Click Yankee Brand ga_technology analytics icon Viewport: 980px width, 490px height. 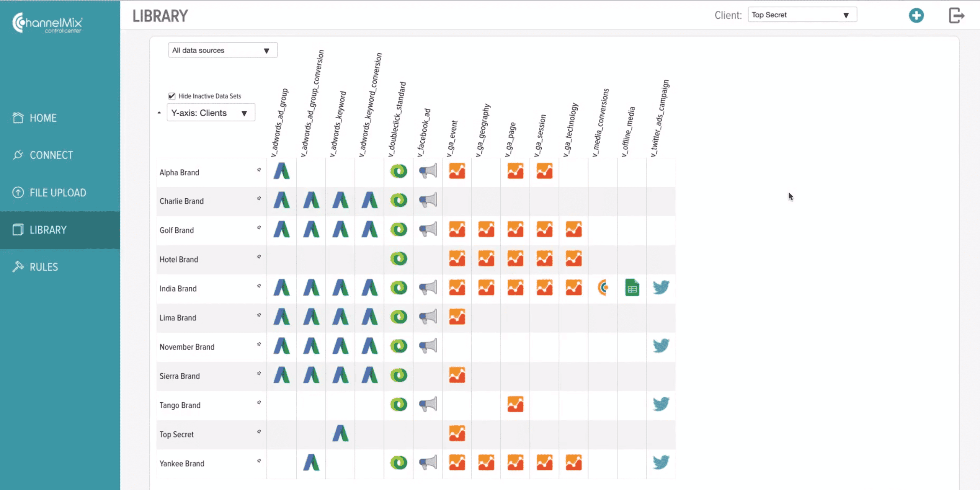tap(573, 462)
